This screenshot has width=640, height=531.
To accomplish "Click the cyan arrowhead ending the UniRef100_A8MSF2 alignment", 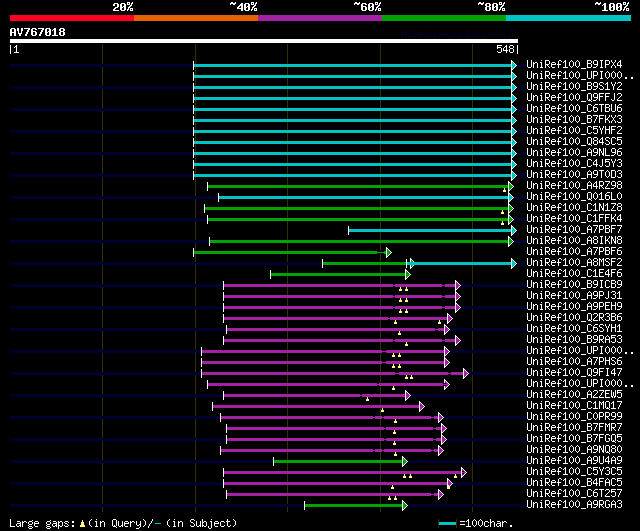I will point(514,264).
